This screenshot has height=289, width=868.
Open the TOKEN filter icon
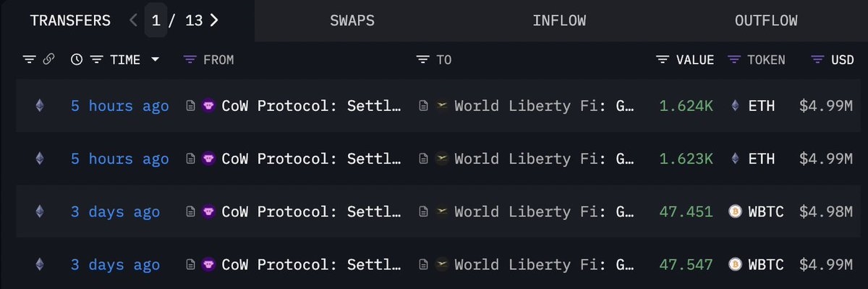(x=734, y=60)
